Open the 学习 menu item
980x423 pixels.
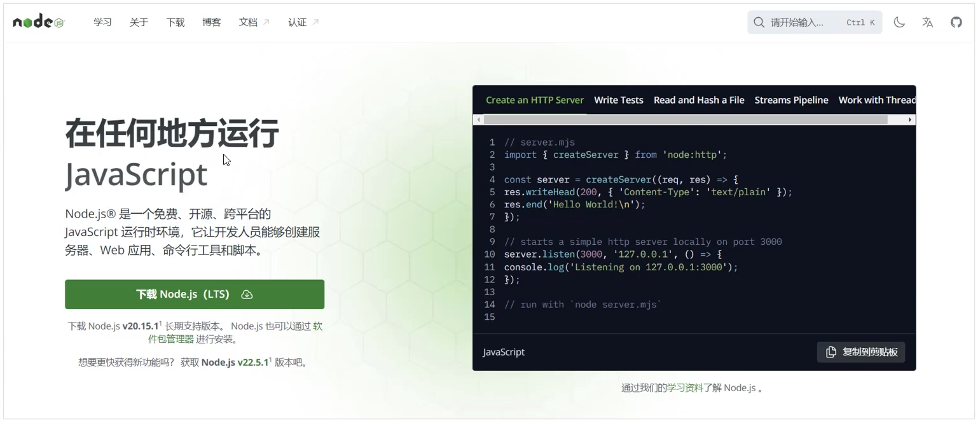click(x=102, y=22)
